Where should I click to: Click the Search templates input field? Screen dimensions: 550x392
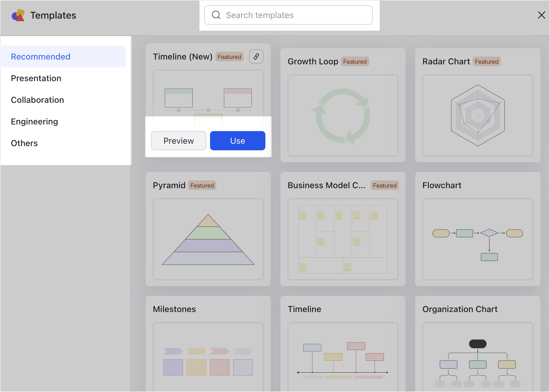pos(289,15)
